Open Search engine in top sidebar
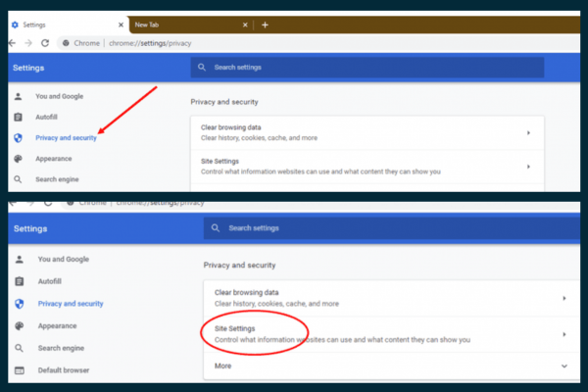Screen dimensions: 588x392 (x=57, y=179)
